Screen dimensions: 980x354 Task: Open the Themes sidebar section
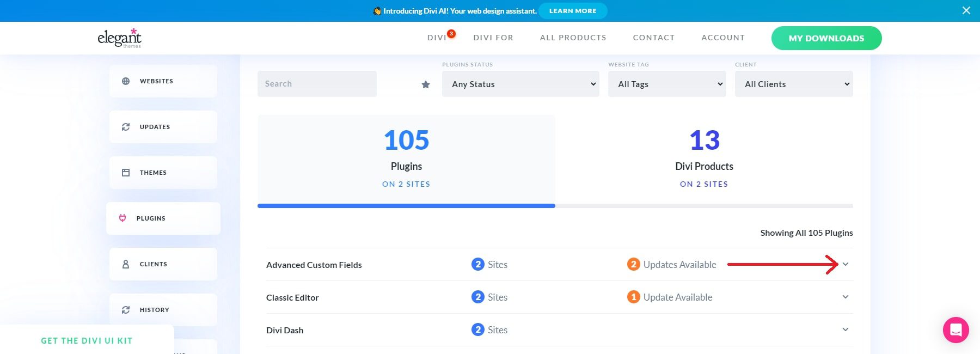(x=163, y=173)
